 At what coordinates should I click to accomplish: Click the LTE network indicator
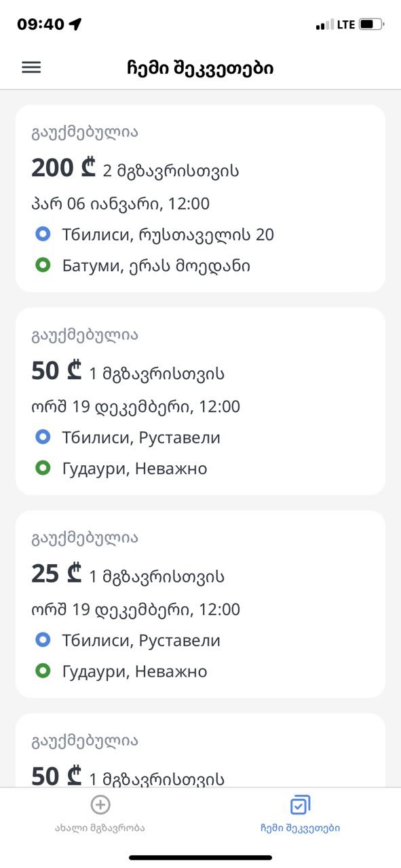pyautogui.click(x=346, y=24)
